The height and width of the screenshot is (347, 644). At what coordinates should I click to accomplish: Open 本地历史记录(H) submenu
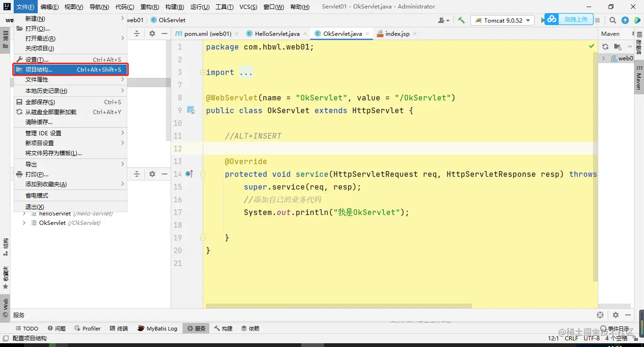[x=70, y=91]
